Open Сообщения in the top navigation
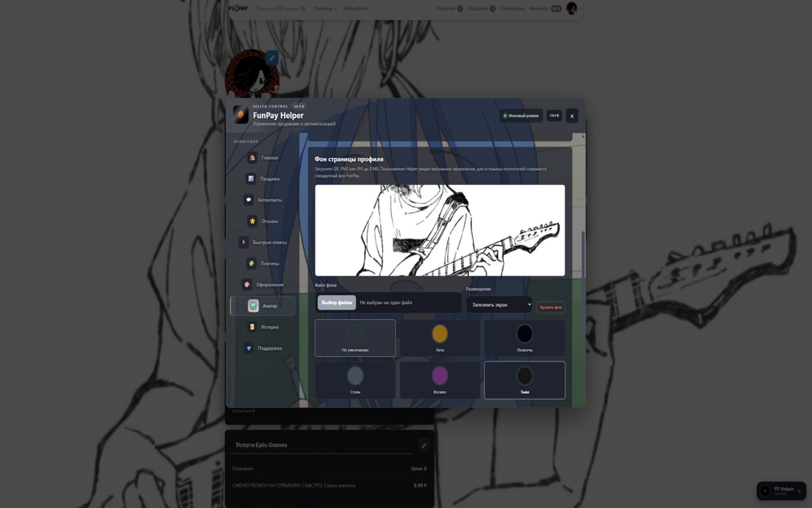Viewport: 812px width, 508px height. (512, 9)
